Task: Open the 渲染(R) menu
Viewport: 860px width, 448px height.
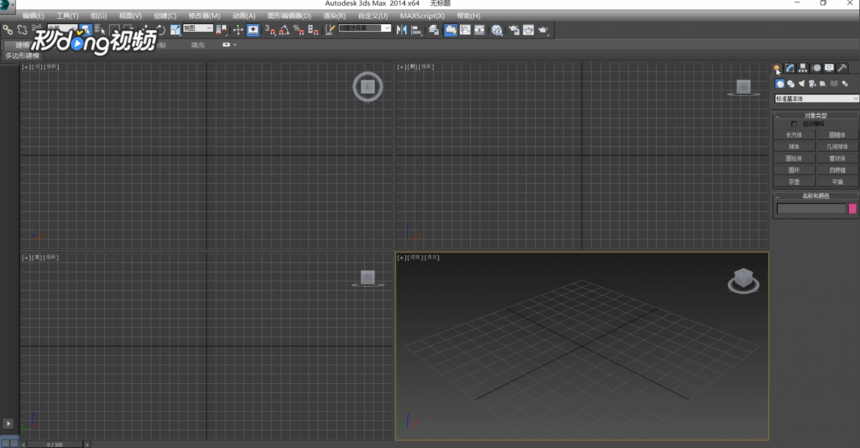Action: 334,16
